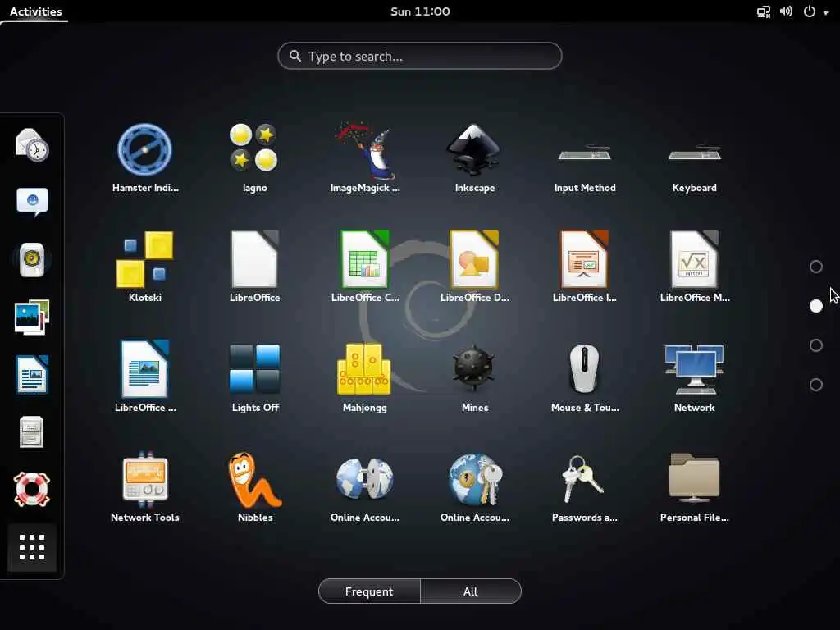The image size is (840, 630).
Task: Go to fourth app page indicator
Action: pyautogui.click(x=816, y=385)
